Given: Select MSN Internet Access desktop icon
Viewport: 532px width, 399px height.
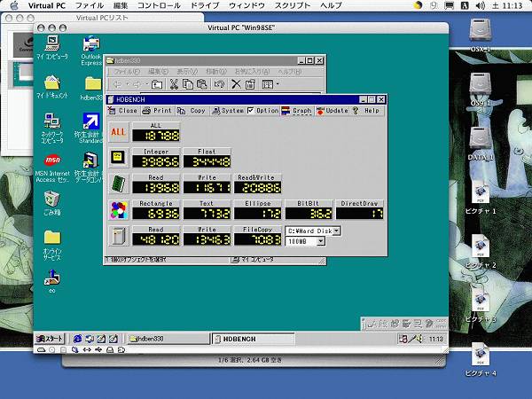Looking at the screenshot, I should (x=52, y=168).
